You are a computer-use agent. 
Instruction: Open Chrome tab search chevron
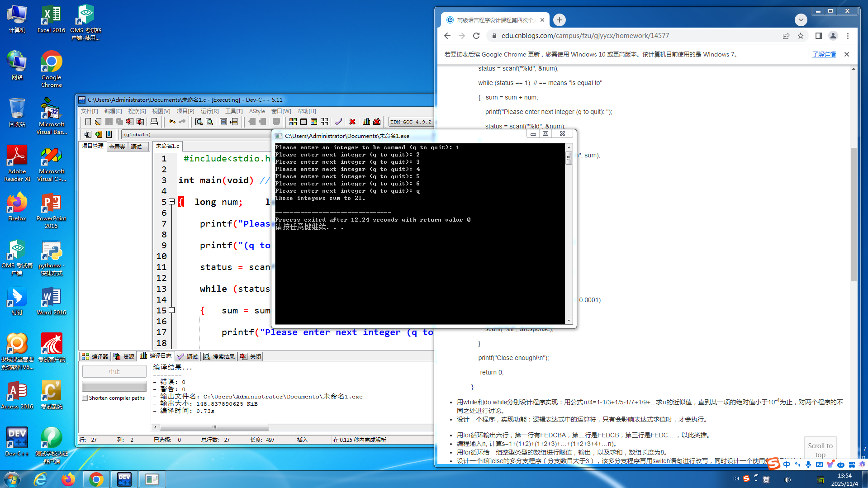pyautogui.click(x=801, y=20)
